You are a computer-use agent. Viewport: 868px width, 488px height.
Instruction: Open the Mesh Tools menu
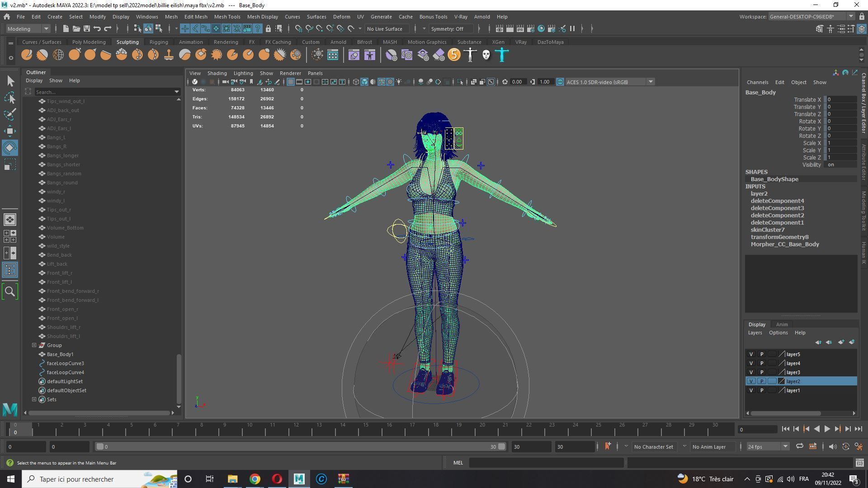[x=227, y=17]
